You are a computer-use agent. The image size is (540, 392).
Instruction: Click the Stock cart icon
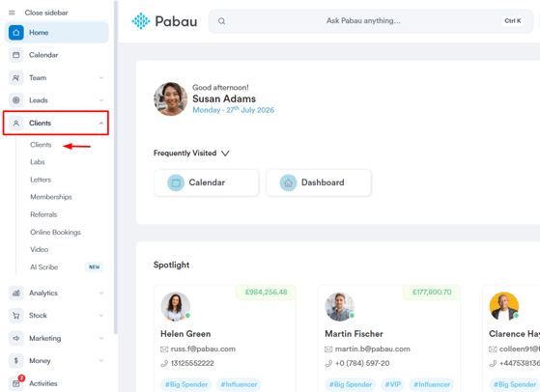15,316
